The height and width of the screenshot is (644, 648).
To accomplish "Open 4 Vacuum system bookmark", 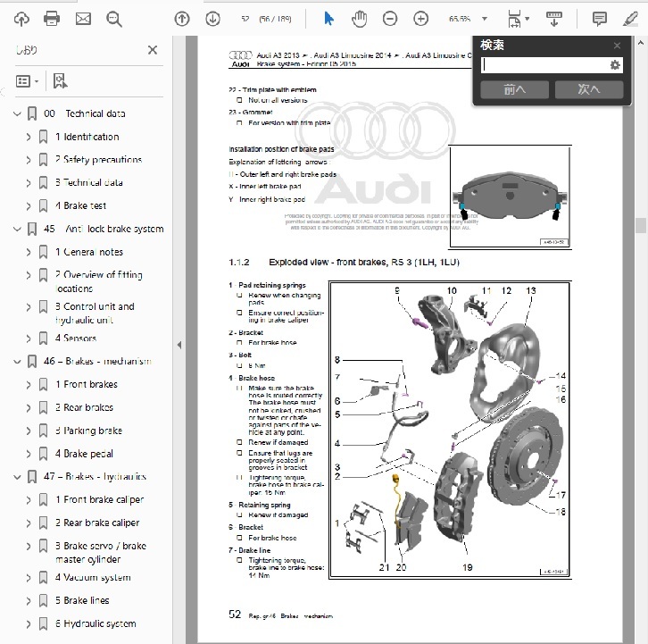I will tap(93, 577).
